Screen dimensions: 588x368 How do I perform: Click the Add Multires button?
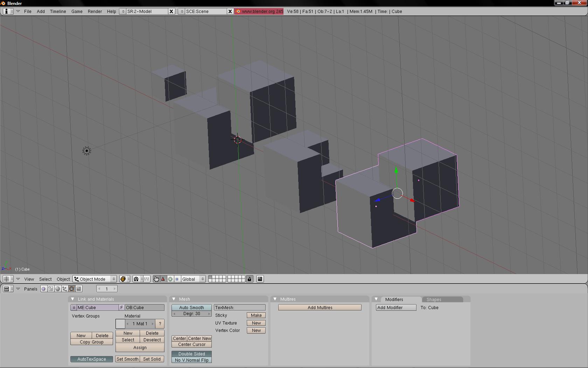click(x=320, y=307)
